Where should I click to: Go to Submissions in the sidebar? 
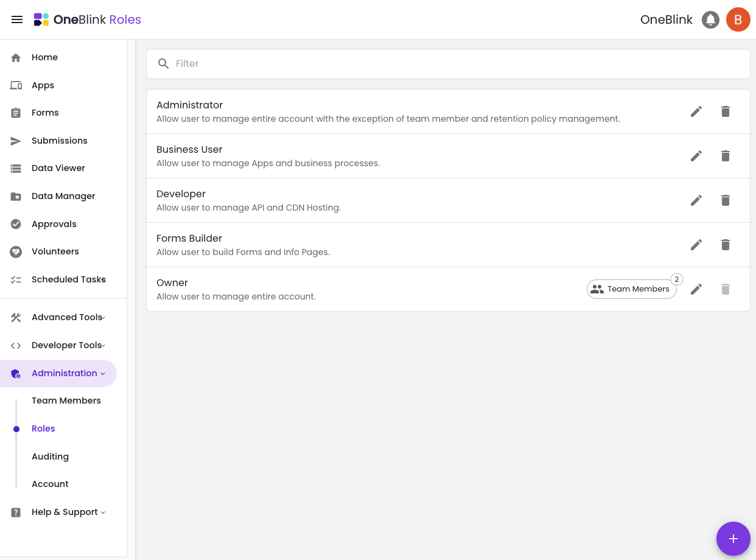point(58,141)
